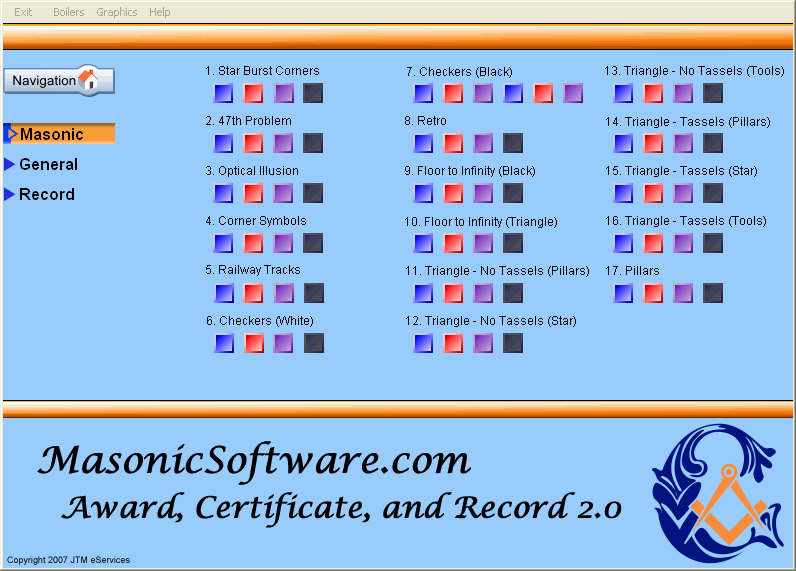796x571 pixels.
Task: Select blue swatch for Tassels (Pillars)
Action: pyautogui.click(x=623, y=143)
